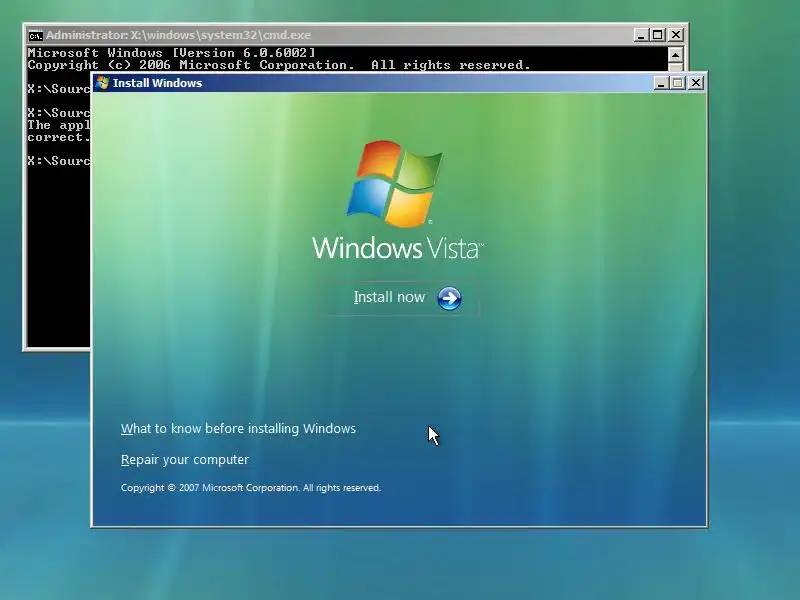Click the Install Windows title text
The height and width of the screenshot is (600, 800).
tap(157, 83)
